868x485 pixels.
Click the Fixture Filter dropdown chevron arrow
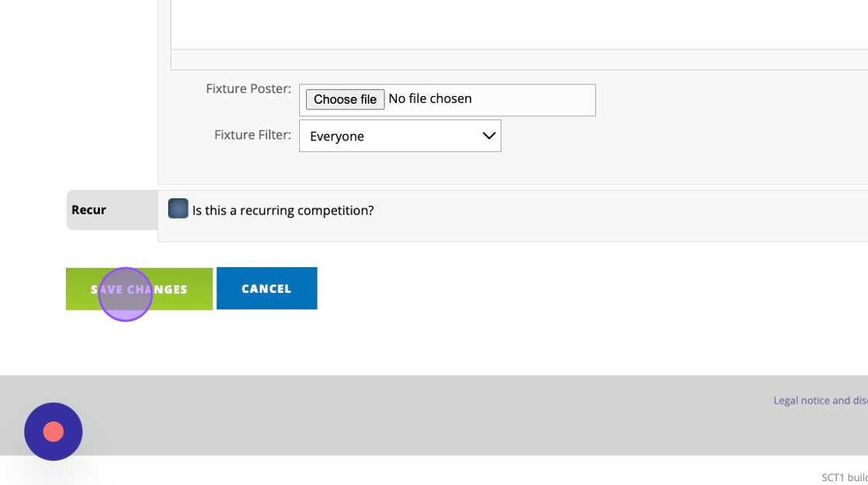click(x=488, y=136)
